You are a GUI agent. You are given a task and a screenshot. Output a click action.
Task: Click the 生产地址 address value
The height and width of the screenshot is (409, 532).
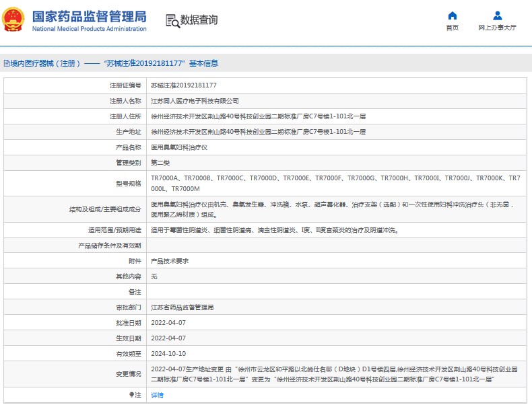258,132
